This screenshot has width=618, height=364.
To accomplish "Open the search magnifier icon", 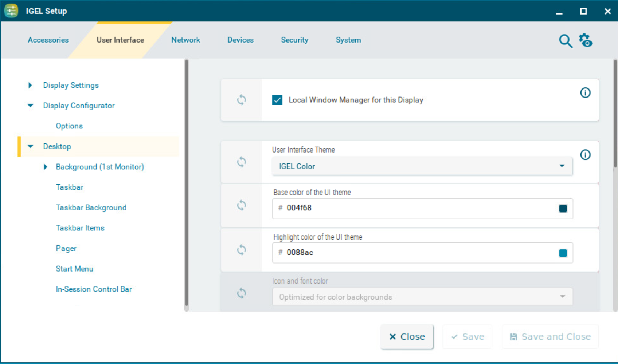I will point(565,41).
